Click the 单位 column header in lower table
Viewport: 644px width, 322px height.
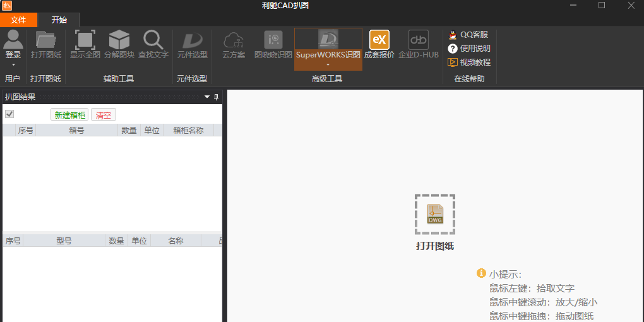[140, 241]
